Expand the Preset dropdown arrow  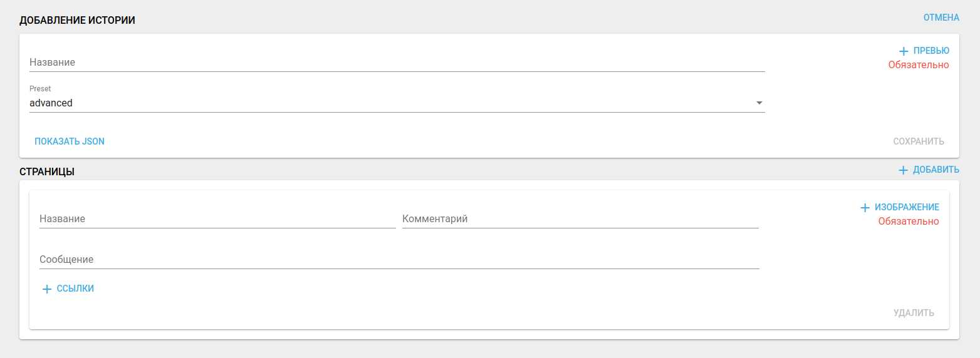click(x=759, y=103)
